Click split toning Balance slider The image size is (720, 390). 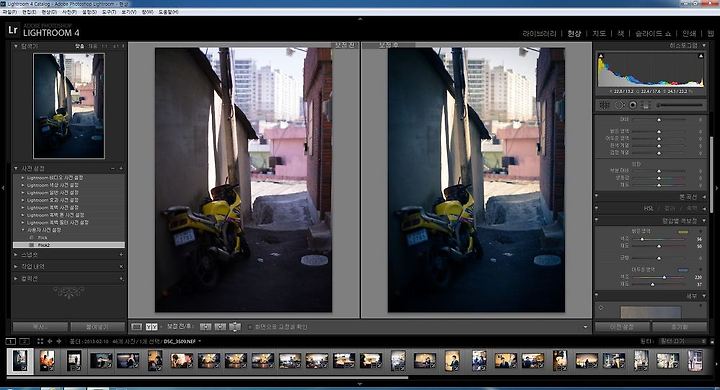pyautogui.click(x=659, y=258)
